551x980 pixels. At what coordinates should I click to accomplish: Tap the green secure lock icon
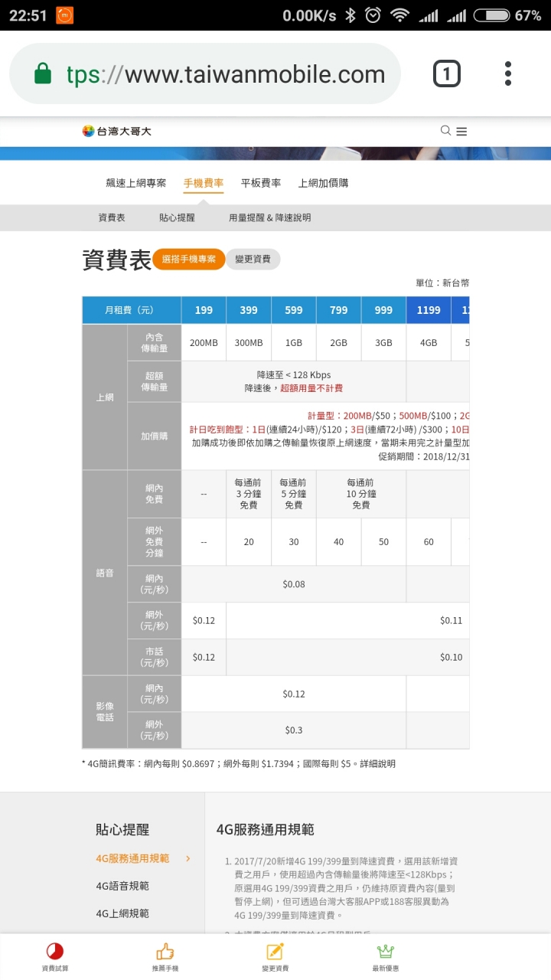43,74
